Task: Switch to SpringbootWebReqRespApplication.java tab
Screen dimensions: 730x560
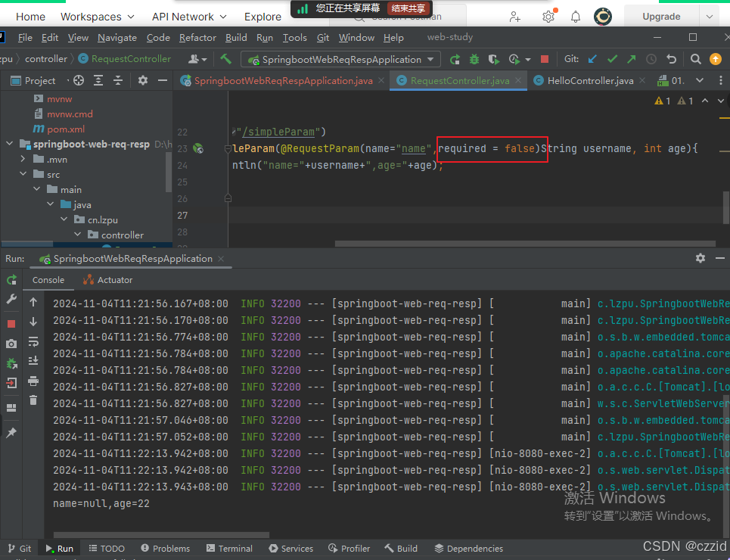Action: [283, 81]
